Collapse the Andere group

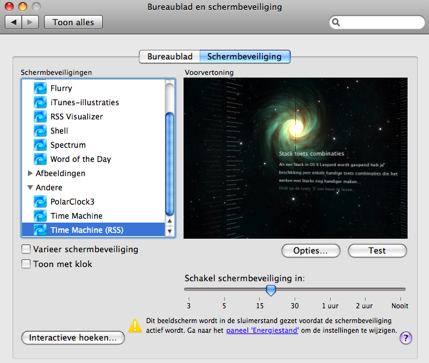[x=30, y=188]
